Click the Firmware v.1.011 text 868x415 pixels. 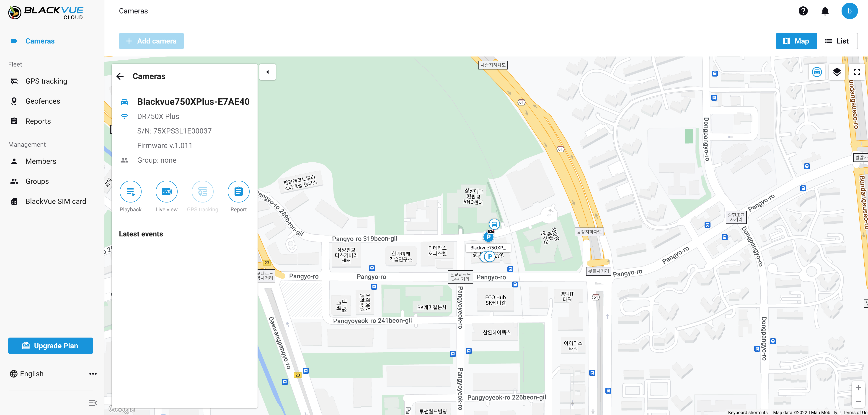click(164, 146)
